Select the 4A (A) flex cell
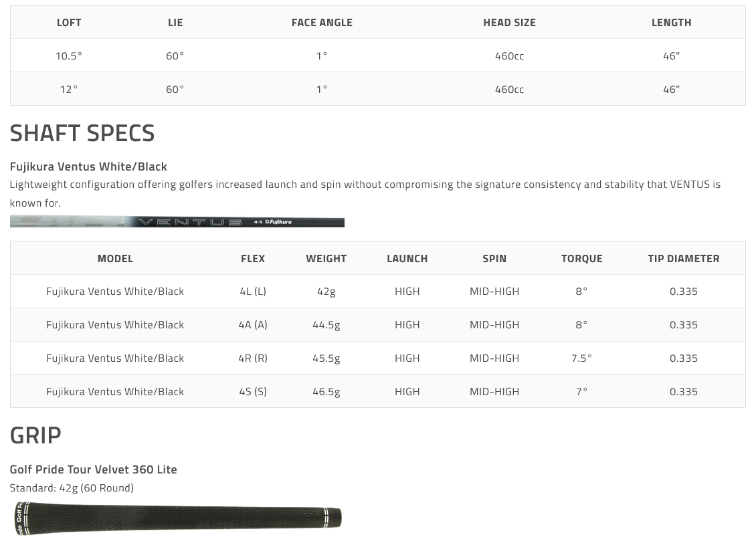This screenshot has height=545, width=756. tap(253, 325)
